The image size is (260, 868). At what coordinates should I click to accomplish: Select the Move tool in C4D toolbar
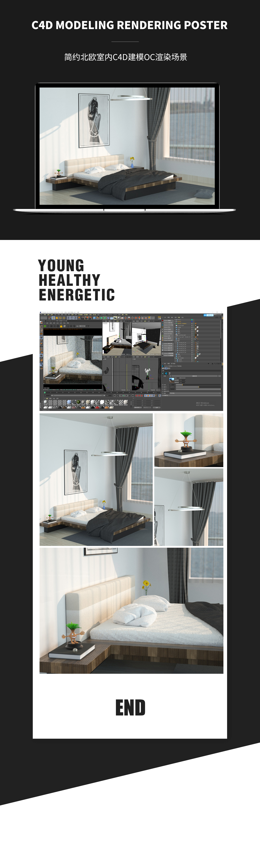click(53, 318)
